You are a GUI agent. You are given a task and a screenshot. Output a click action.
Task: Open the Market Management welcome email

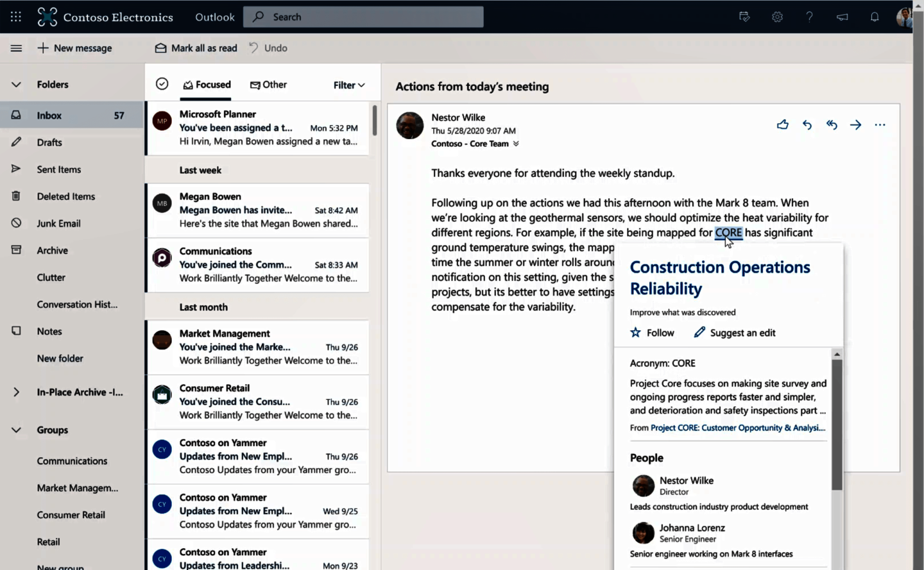257,347
